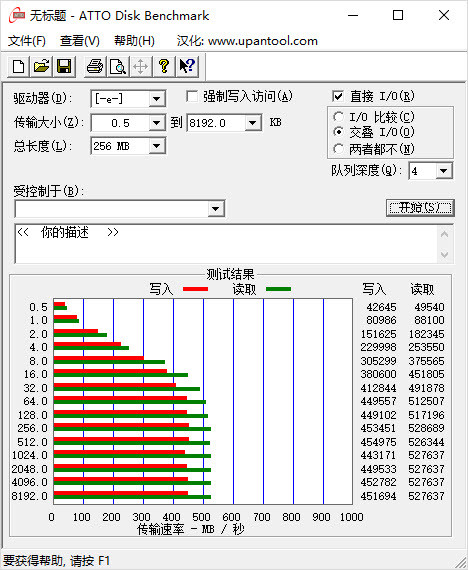Click the Print toolbar icon
Viewport: 468px width, 570px height.
pyautogui.click(x=95, y=67)
